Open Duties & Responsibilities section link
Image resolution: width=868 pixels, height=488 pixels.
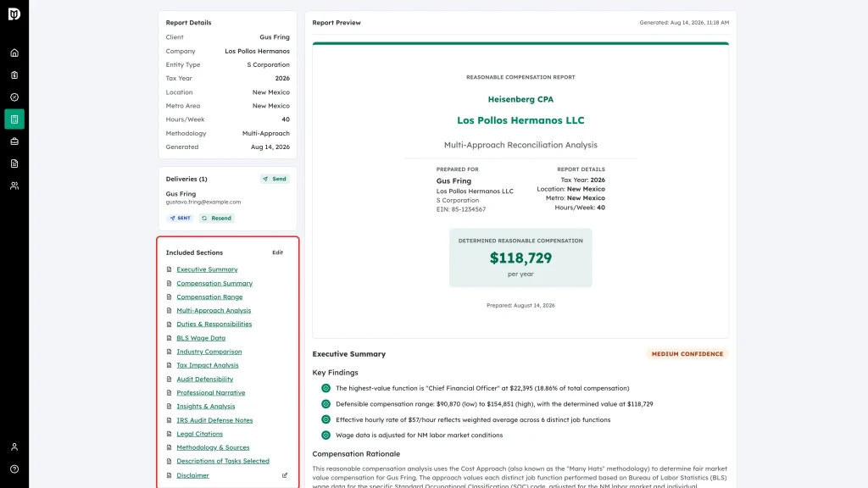[x=214, y=324]
